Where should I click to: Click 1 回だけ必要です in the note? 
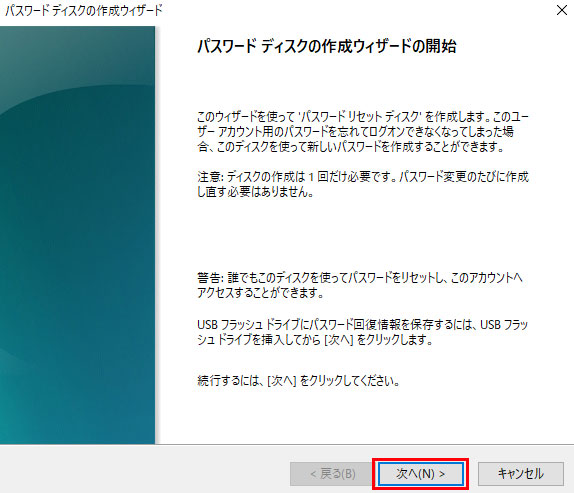tap(351, 177)
